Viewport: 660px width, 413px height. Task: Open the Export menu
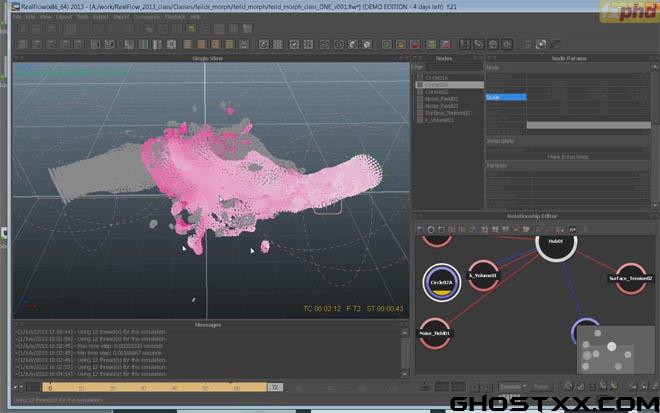[101, 17]
